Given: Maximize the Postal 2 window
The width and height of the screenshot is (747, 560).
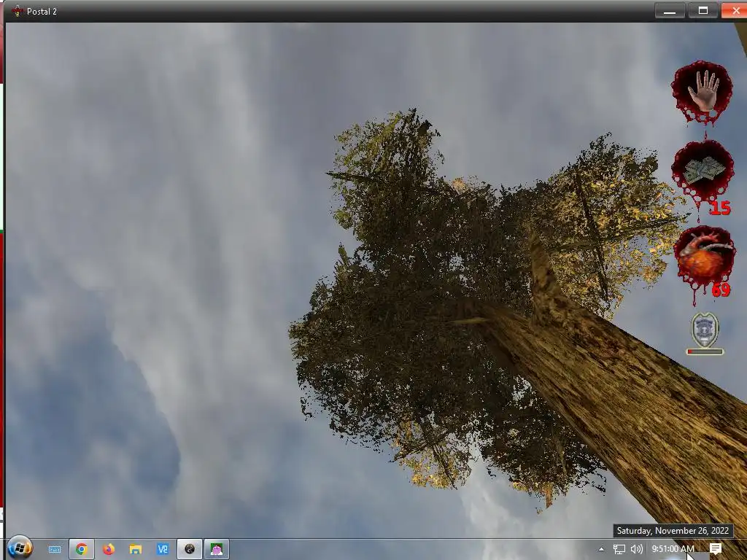Looking at the screenshot, I should [x=703, y=10].
